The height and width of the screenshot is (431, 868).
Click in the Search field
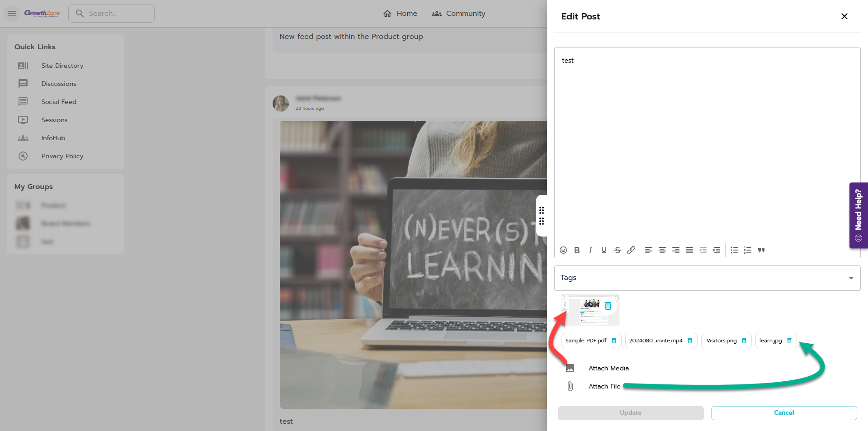click(111, 14)
